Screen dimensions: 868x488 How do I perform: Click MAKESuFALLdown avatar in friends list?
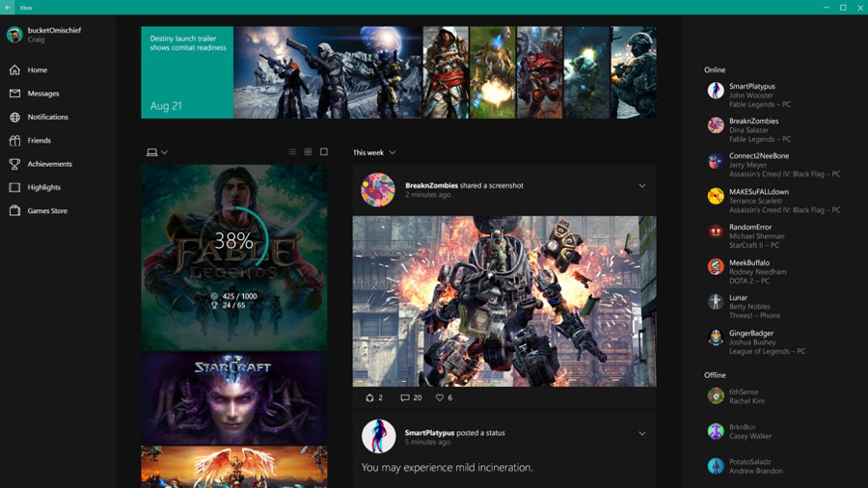[716, 196]
